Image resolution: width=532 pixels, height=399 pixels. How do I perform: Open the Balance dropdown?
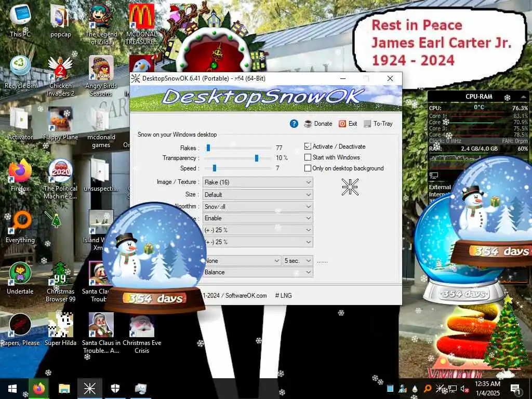coord(258,272)
